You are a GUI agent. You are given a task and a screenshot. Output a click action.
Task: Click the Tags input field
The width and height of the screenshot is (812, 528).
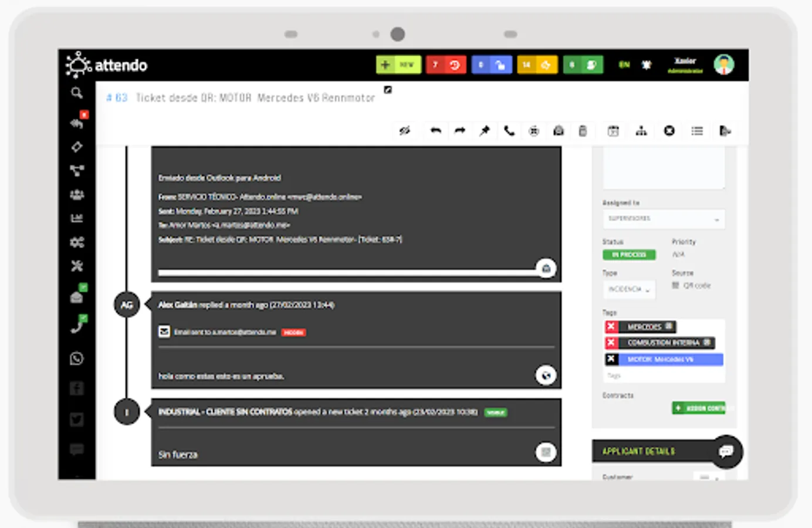(x=664, y=375)
